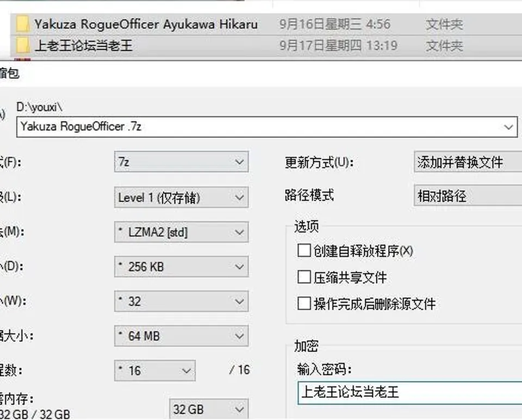
Task: Enable the 压缩共享文件 checkbox
Action: click(304, 277)
